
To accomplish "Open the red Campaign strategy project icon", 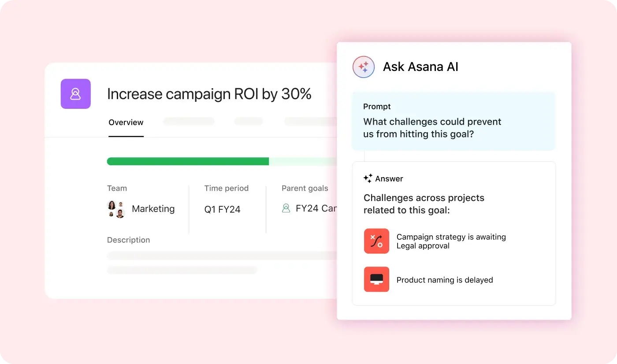I will [x=376, y=241].
